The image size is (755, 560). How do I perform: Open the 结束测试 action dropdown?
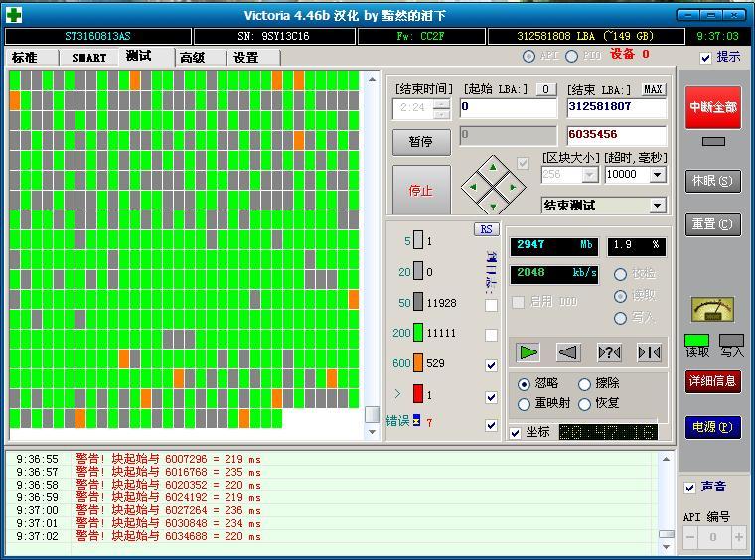pos(658,206)
